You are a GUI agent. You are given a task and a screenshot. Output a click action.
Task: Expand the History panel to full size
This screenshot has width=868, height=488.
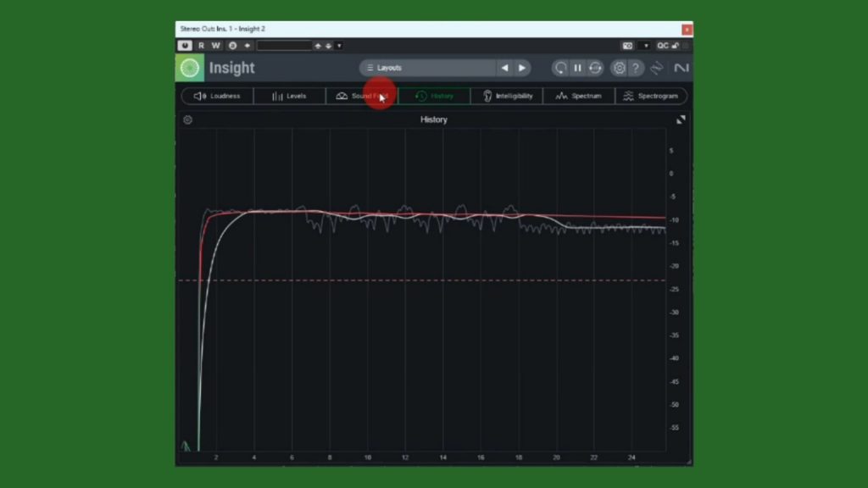pos(681,119)
